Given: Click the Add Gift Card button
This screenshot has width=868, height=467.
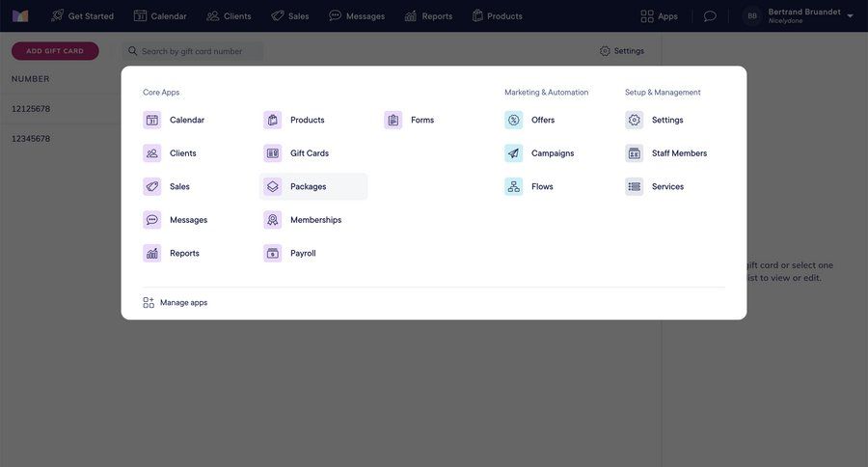Looking at the screenshot, I should point(55,51).
